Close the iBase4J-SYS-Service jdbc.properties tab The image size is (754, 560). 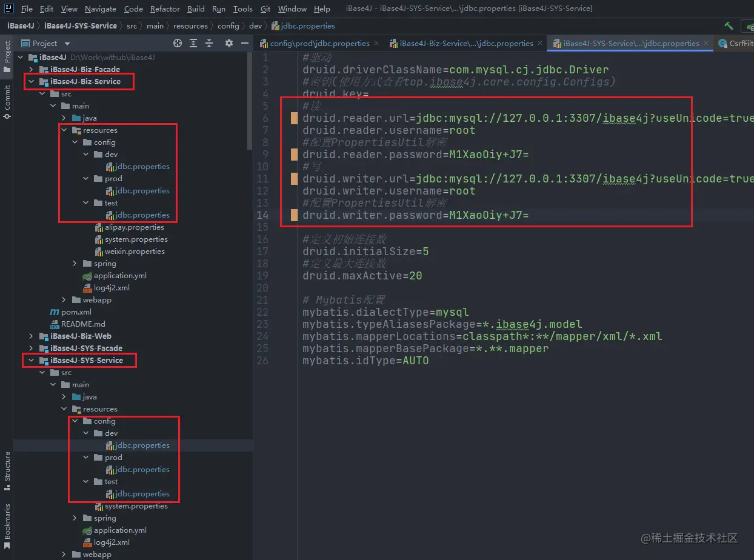(706, 43)
